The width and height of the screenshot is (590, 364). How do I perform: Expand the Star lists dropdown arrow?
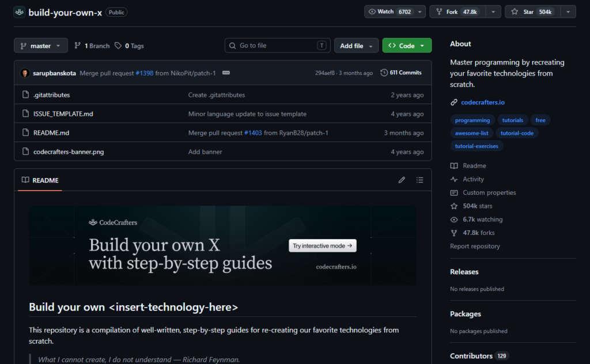(568, 12)
